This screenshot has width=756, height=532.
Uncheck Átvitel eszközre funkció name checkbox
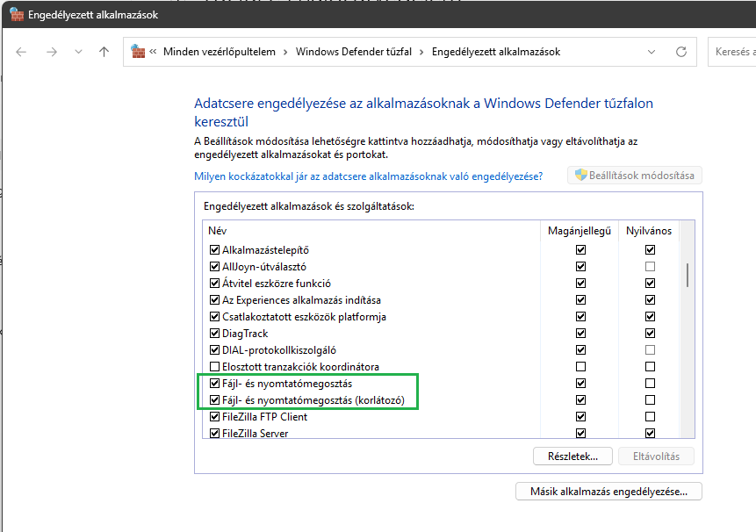point(214,284)
